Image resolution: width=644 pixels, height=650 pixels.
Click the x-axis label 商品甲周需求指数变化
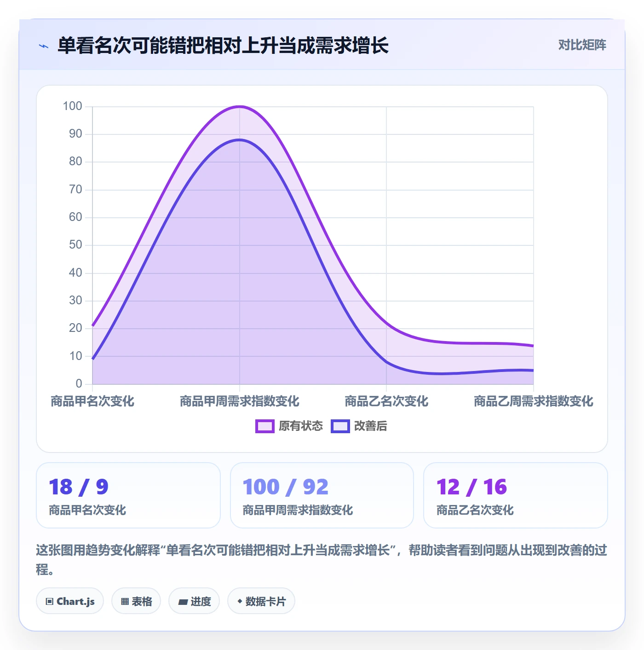coord(240,401)
